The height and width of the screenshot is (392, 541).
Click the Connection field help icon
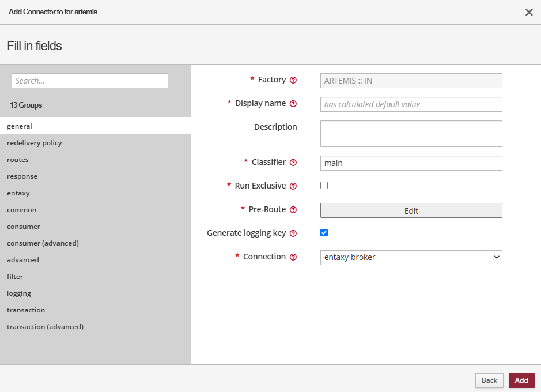[x=293, y=257]
